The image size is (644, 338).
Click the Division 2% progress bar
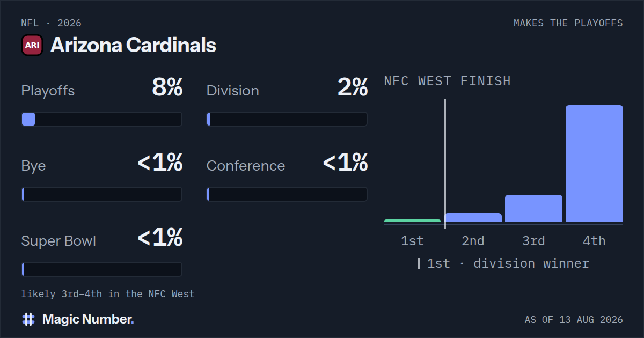[287, 119]
